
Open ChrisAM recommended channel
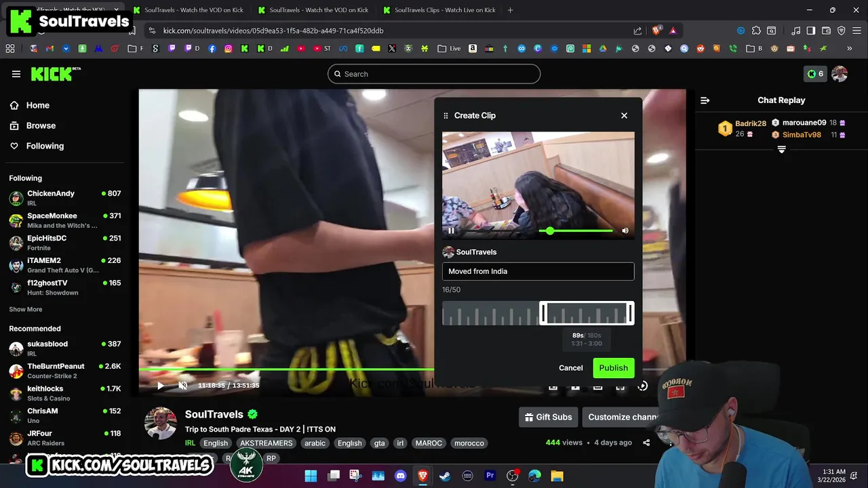[x=65, y=415]
